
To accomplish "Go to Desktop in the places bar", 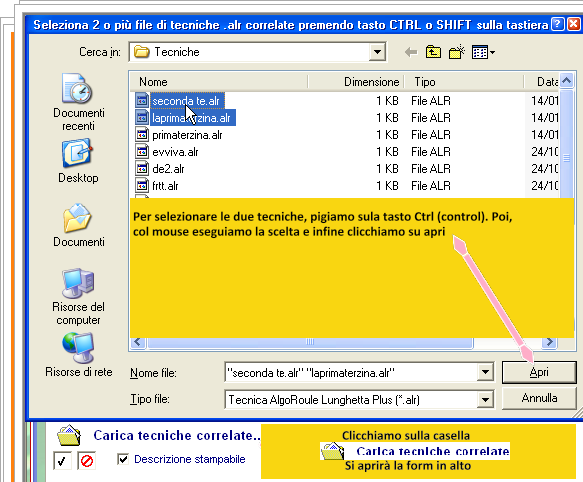I will [78, 161].
